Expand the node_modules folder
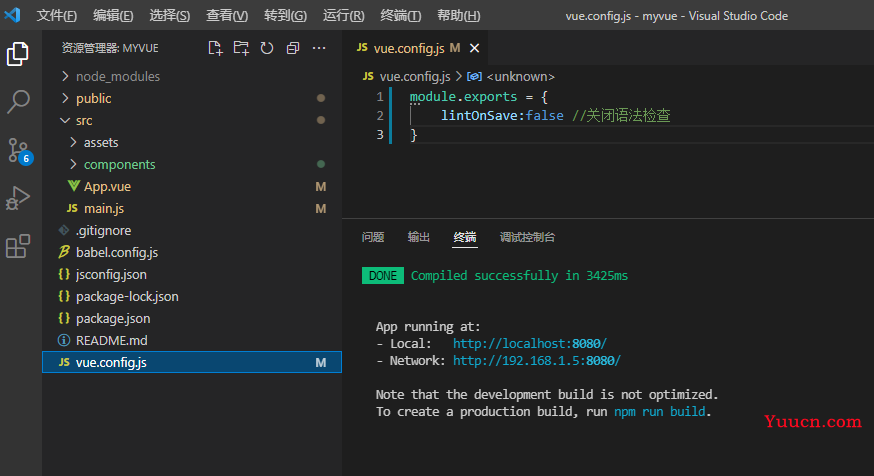874x476 pixels. (x=65, y=76)
